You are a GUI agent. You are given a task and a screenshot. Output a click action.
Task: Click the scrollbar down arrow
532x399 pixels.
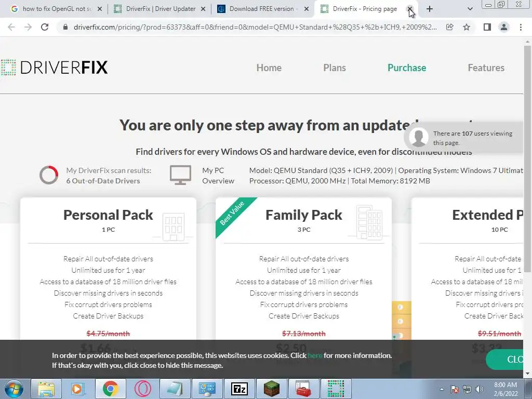[x=528, y=374]
